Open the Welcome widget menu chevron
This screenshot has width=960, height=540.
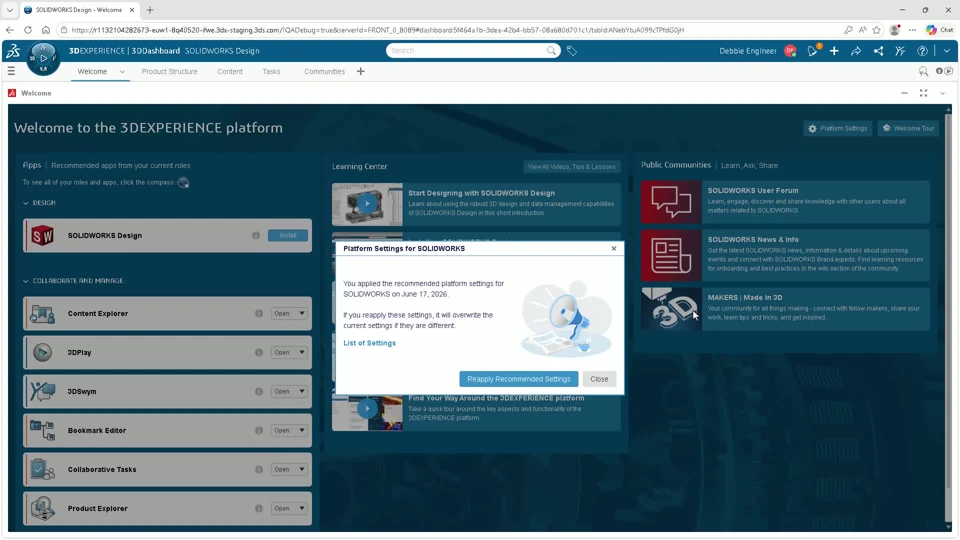tap(942, 93)
